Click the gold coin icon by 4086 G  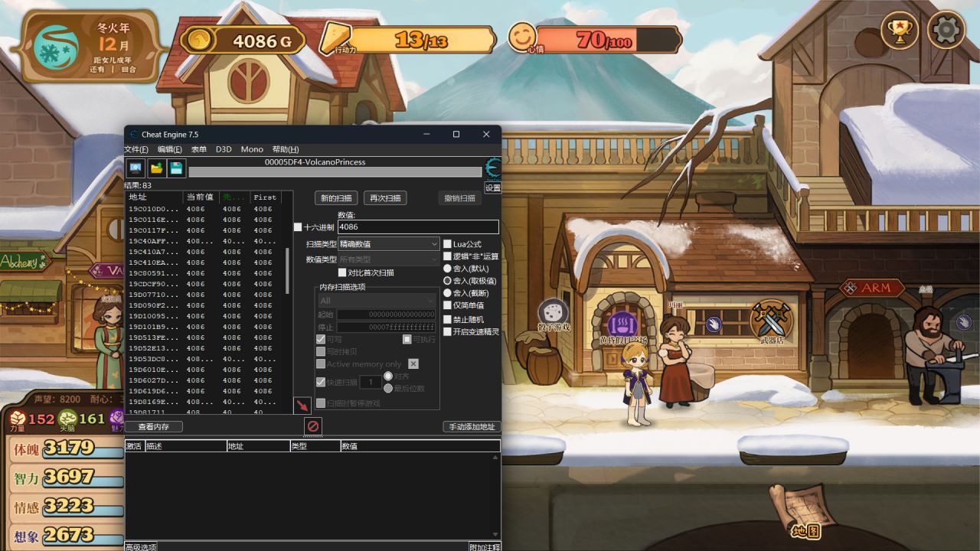coord(200,41)
